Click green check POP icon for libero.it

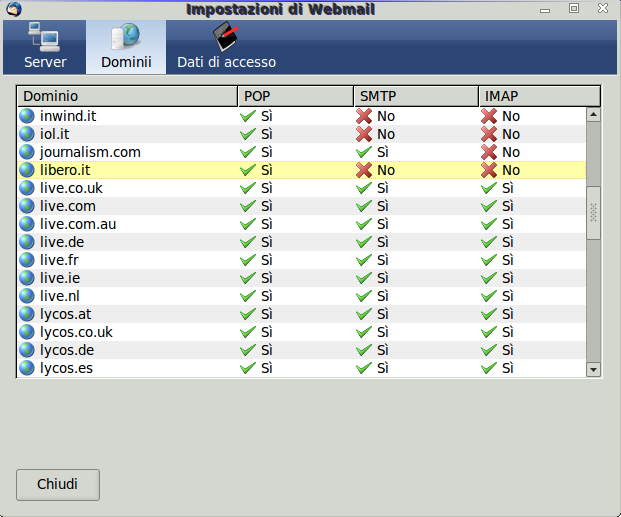248,170
